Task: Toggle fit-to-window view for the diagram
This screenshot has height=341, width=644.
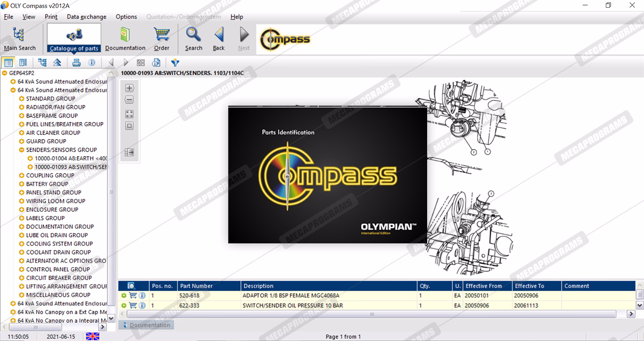Action: [130, 126]
